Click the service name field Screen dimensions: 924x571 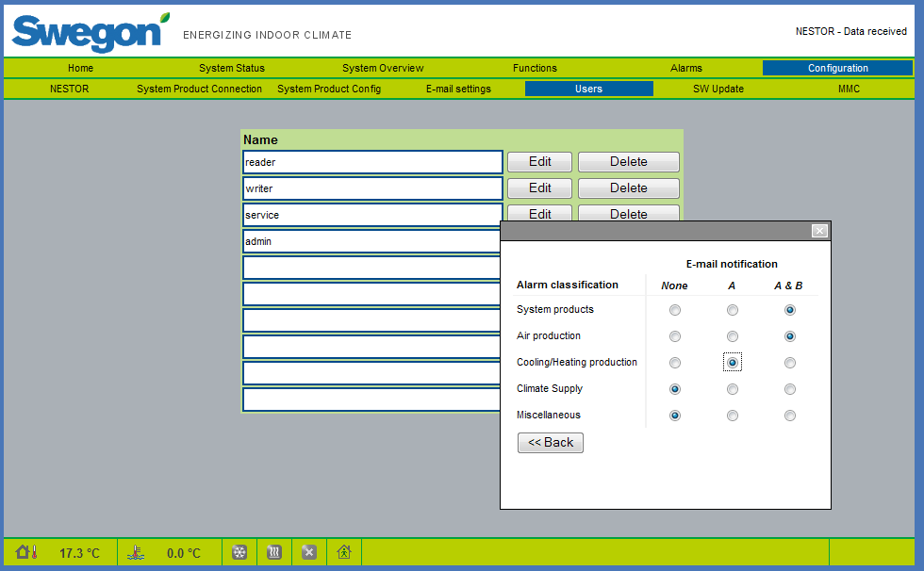point(372,215)
